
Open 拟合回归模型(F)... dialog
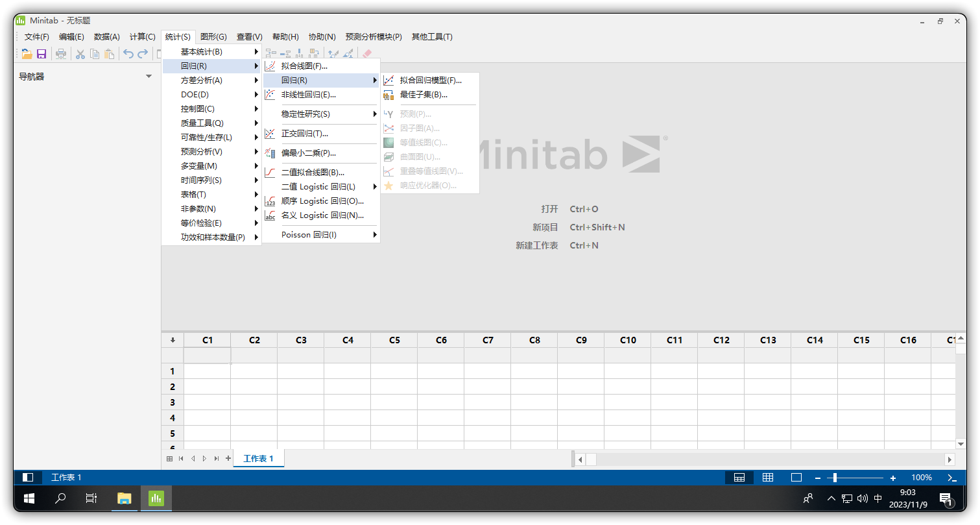(x=429, y=80)
